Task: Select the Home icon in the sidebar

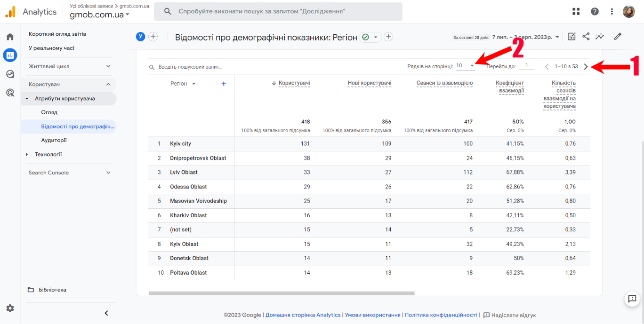Action: (x=10, y=36)
